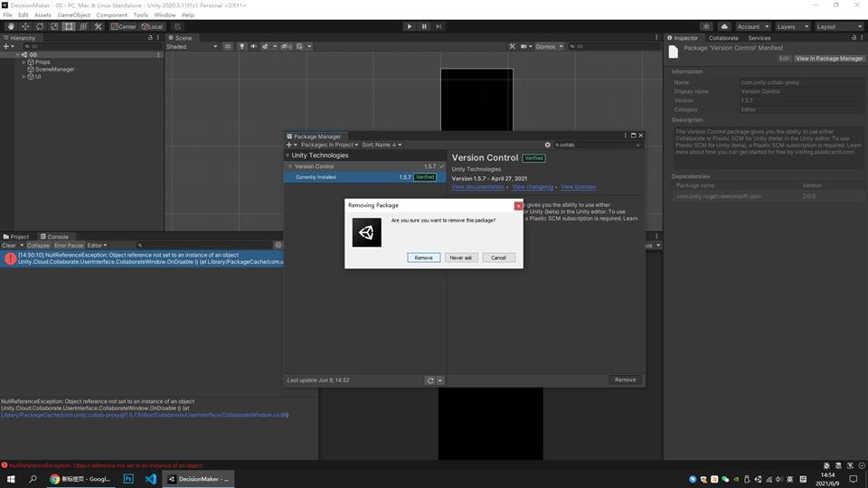The width and height of the screenshot is (868, 488).
Task: Toggle Center pivot mode
Action: (124, 26)
